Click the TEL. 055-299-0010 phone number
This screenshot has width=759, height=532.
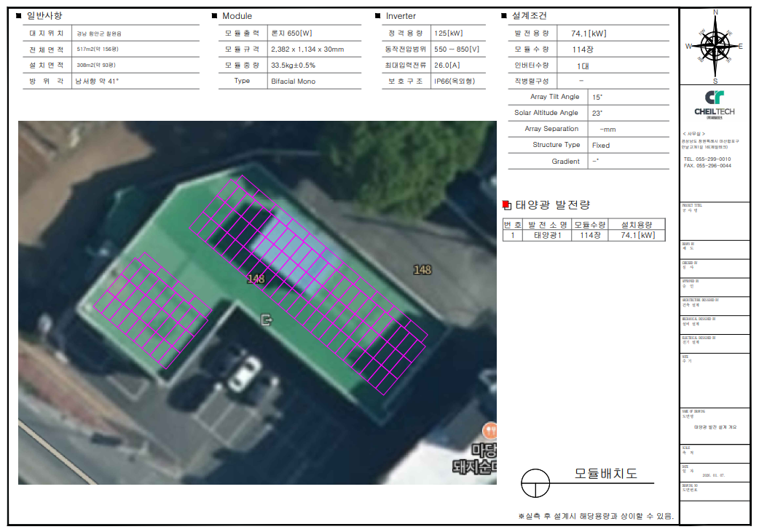tap(707, 159)
